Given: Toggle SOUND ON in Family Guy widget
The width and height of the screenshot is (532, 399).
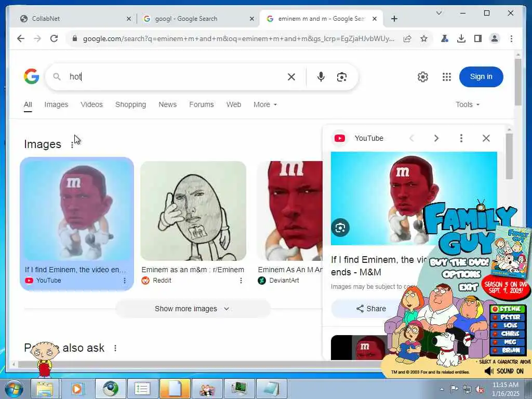Looking at the screenshot, I should (x=504, y=371).
